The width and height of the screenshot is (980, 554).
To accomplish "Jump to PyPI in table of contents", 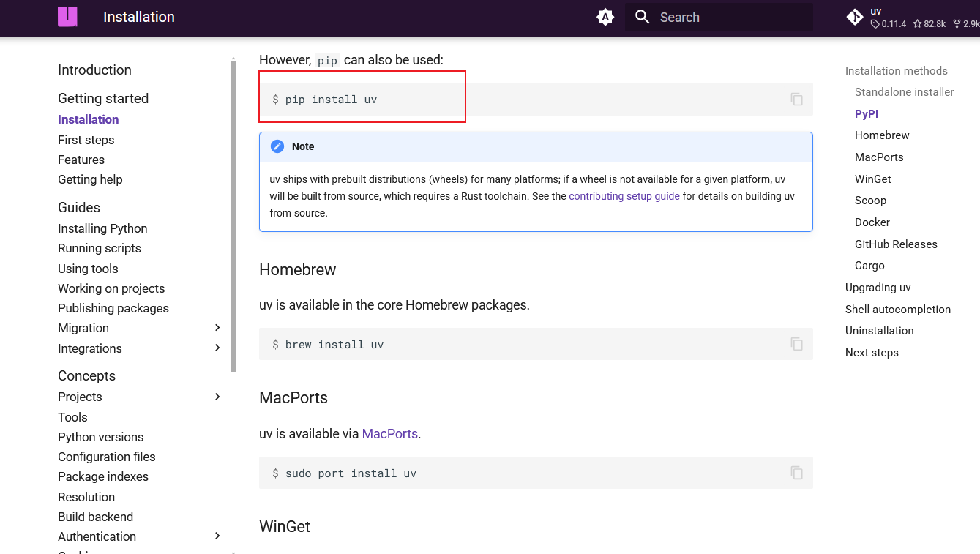I will (867, 114).
